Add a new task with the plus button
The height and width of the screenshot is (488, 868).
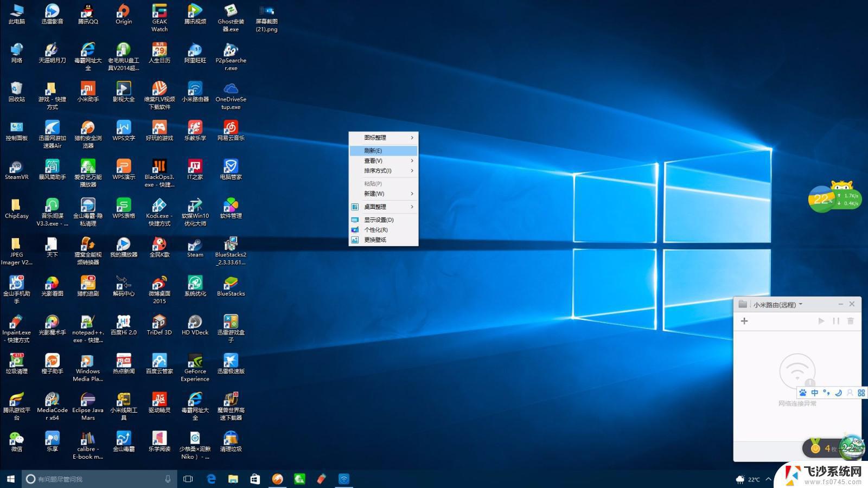(744, 321)
